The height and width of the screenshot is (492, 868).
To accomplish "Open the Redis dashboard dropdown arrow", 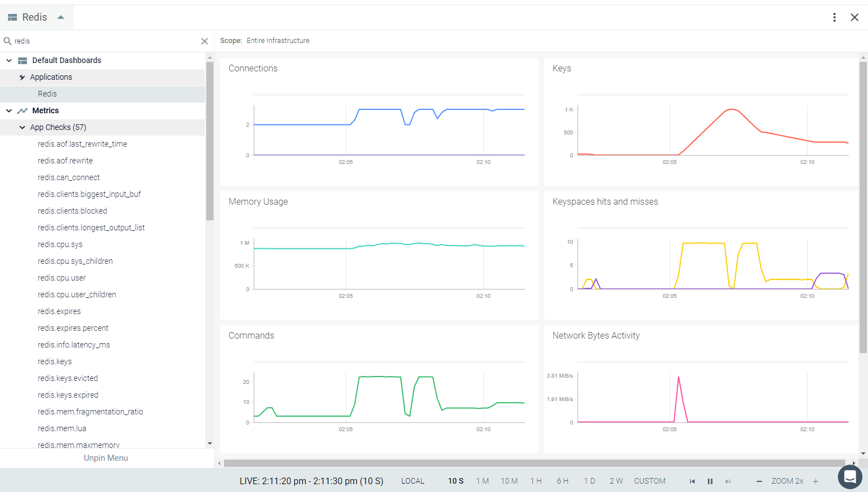I will coord(61,17).
